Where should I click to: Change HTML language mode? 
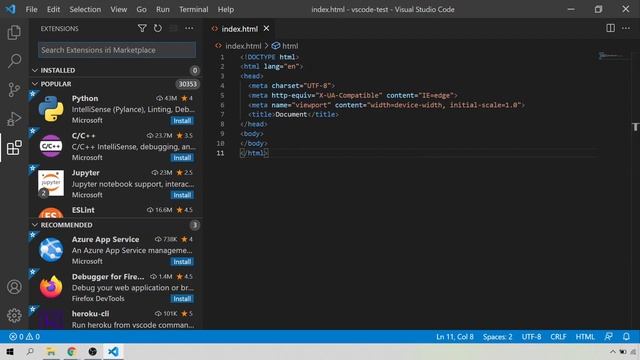pos(585,337)
